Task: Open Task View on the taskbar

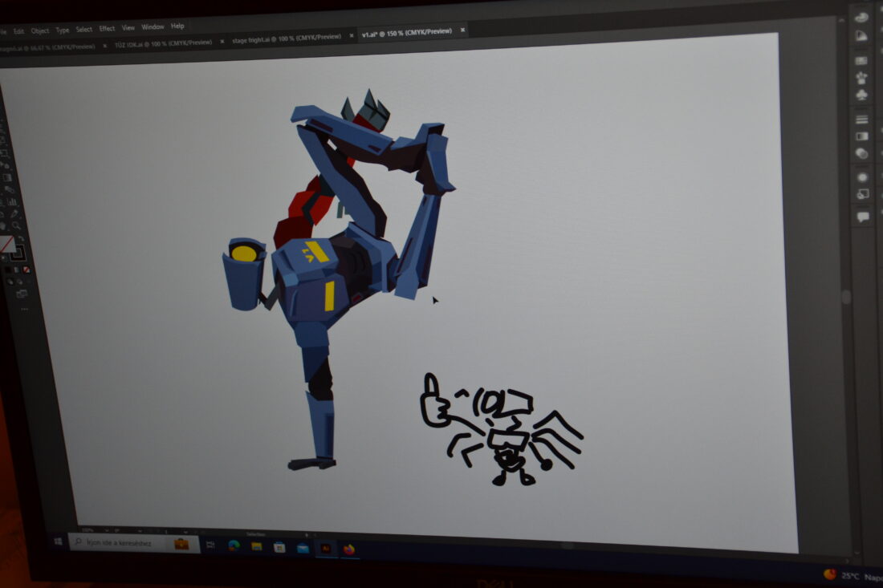Action: (x=210, y=545)
